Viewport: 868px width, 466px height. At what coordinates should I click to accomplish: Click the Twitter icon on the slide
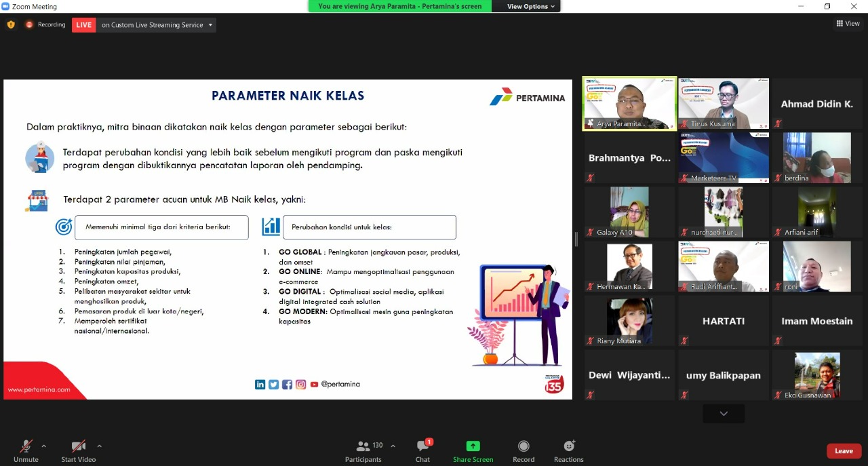point(273,384)
